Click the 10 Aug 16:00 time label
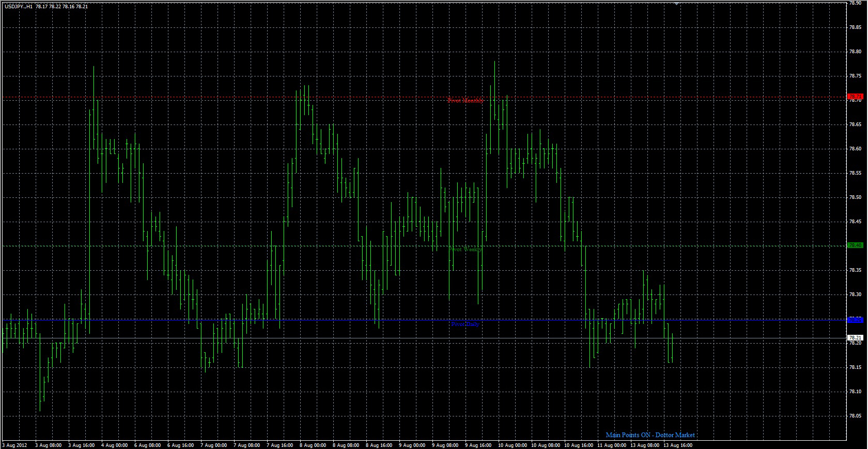This screenshot has width=868, height=449. 579,445
